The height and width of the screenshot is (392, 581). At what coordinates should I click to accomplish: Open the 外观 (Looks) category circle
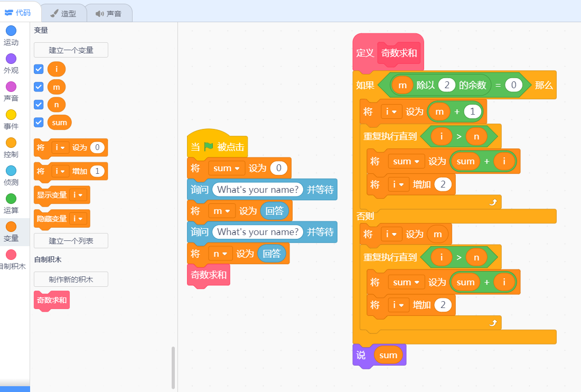click(x=11, y=59)
